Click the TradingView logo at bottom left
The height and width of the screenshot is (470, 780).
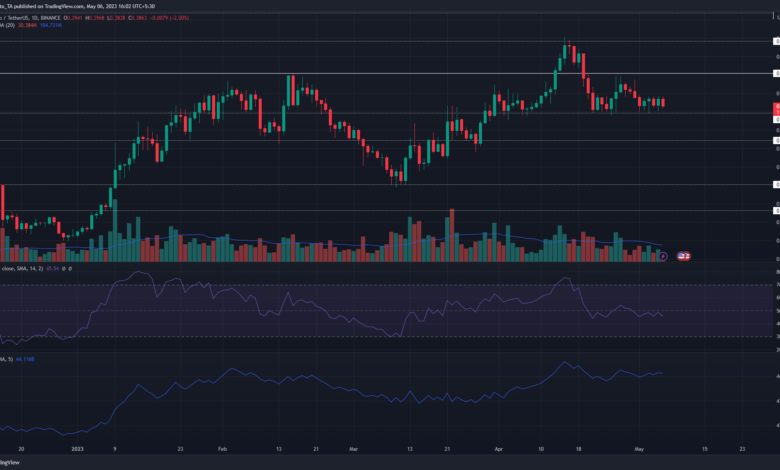10,463
